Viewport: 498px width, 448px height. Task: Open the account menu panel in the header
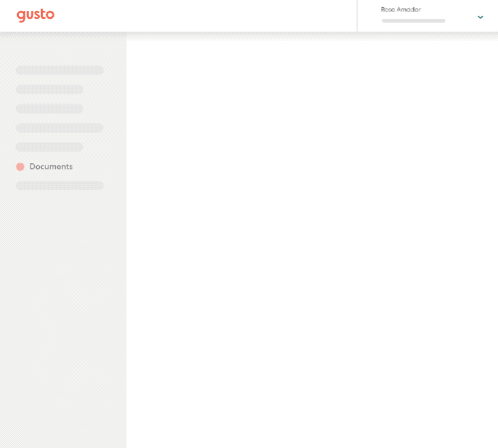pos(427,16)
